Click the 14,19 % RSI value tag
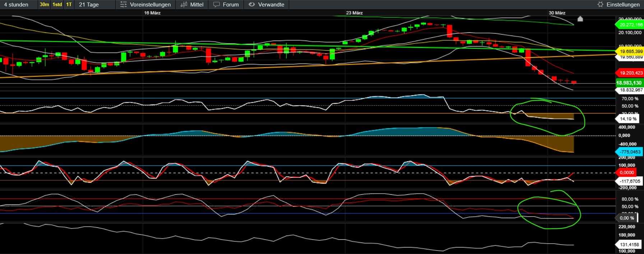The width and height of the screenshot is (644, 254). coord(627,119)
